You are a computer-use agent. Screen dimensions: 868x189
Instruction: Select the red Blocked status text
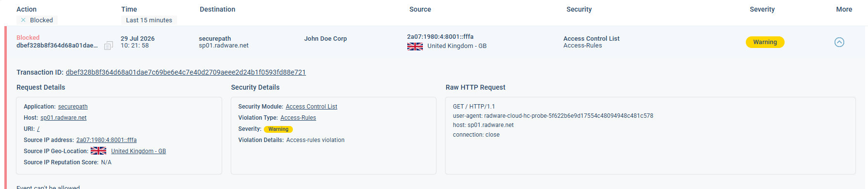[28, 38]
